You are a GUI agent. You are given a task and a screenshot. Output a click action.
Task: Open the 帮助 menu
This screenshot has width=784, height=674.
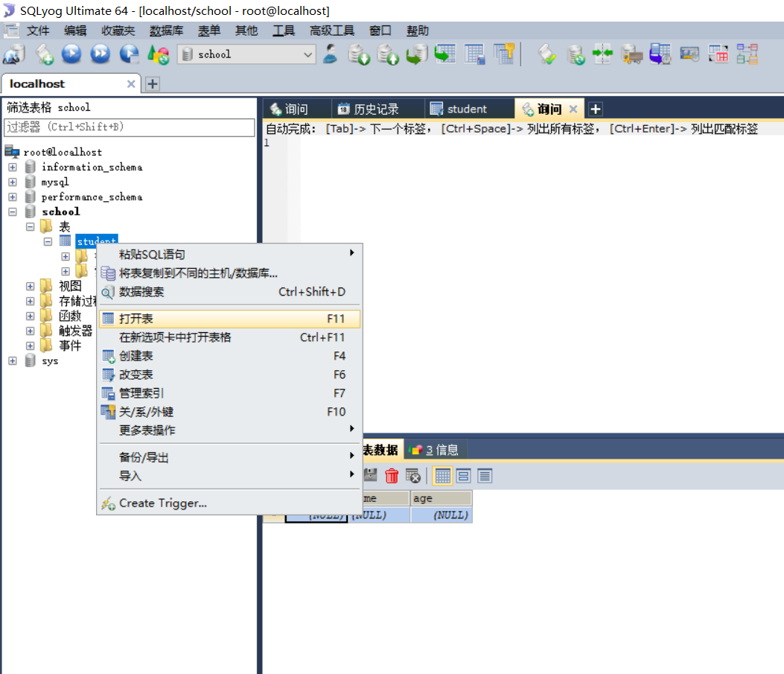(418, 31)
